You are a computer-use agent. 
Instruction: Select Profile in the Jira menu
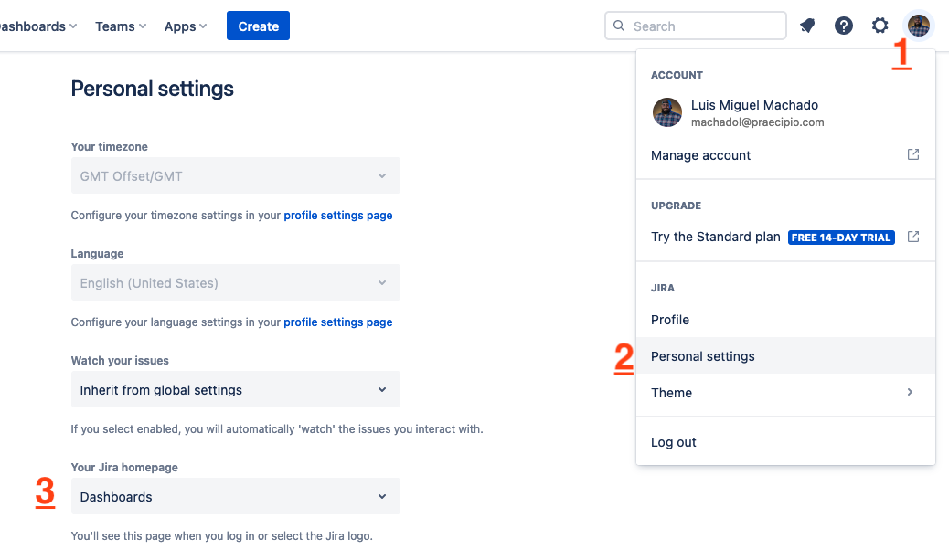click(785, 320)
